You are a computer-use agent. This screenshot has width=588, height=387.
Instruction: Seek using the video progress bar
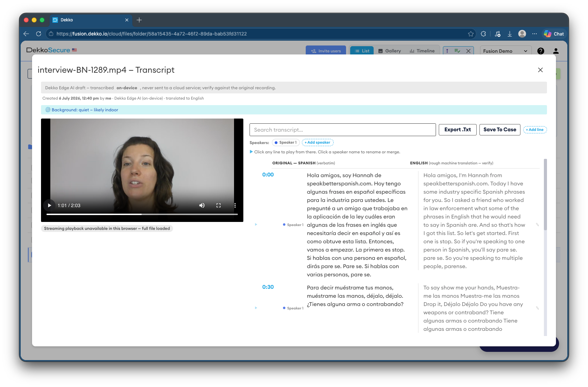point(142,214)
